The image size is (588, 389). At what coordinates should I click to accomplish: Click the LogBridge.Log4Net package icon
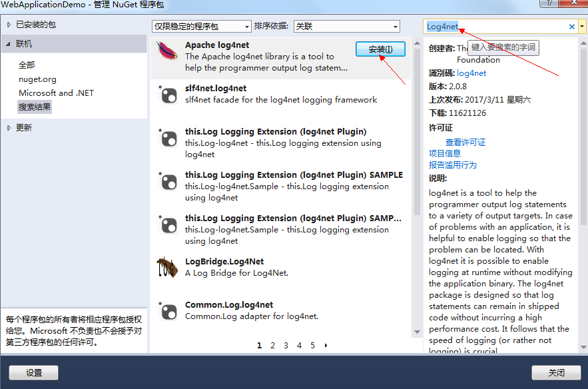click(167, 267)
